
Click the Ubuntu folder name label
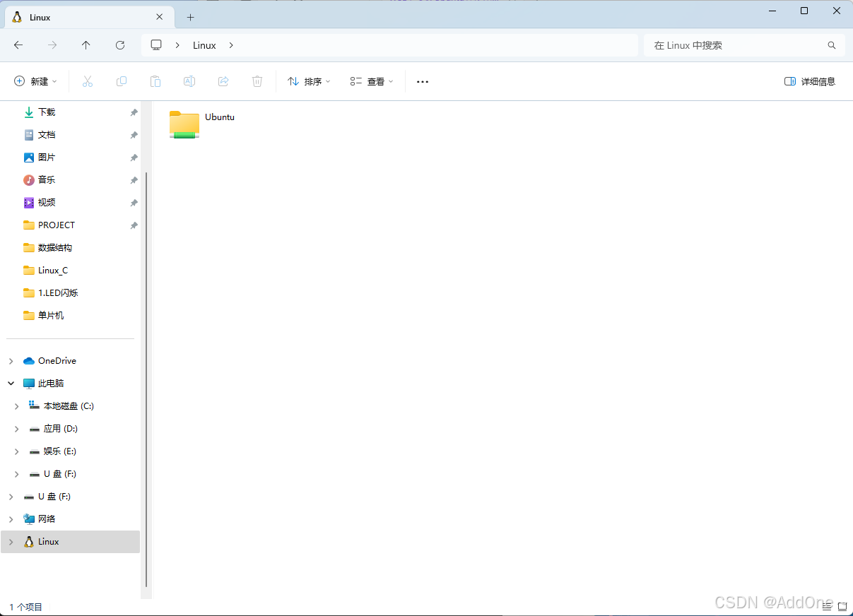click(x=220, y=117)
